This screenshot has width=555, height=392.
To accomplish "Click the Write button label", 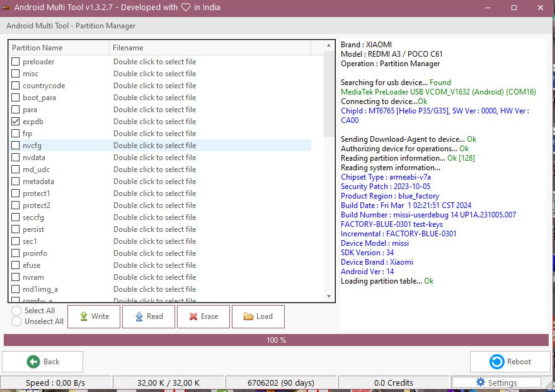I will (100, 316).
